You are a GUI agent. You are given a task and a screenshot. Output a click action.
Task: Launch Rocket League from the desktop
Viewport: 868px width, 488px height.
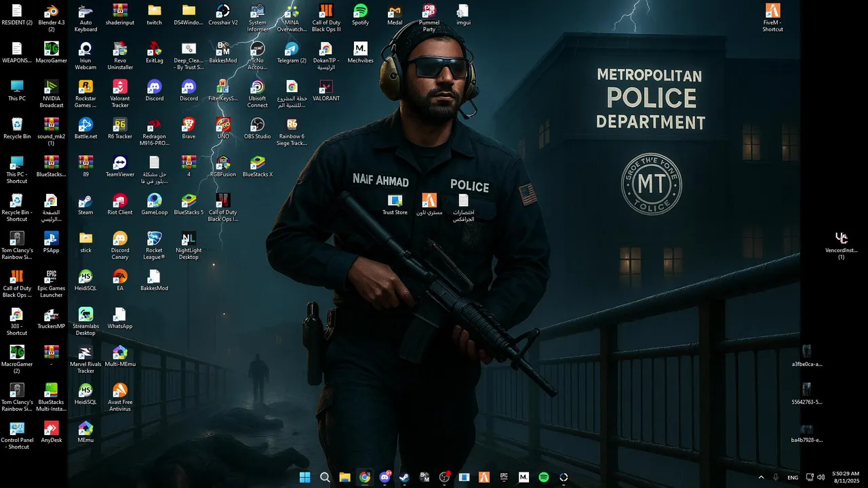[x=155, y=246]
